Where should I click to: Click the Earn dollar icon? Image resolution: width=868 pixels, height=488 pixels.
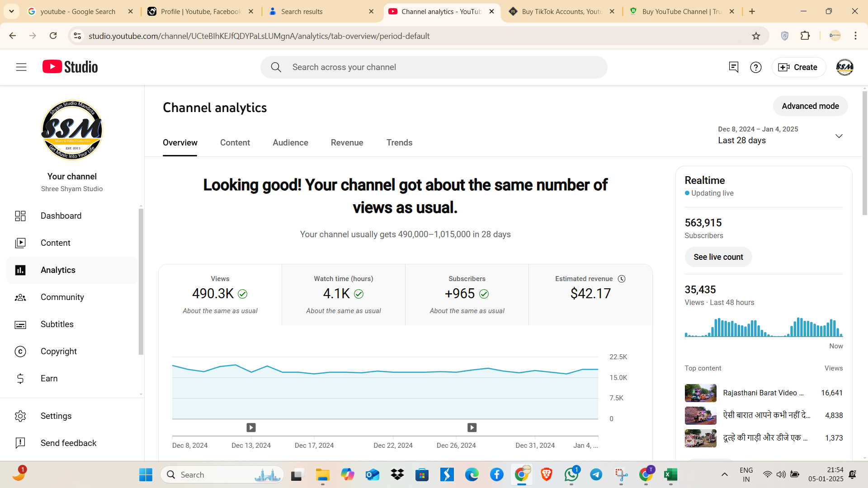coord(20,379)
